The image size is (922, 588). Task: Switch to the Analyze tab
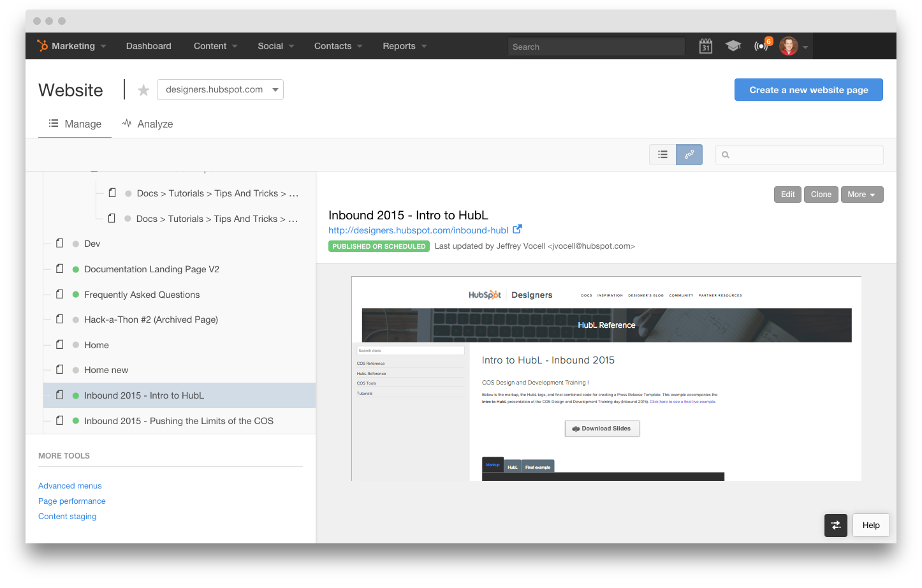click(148, 124)
